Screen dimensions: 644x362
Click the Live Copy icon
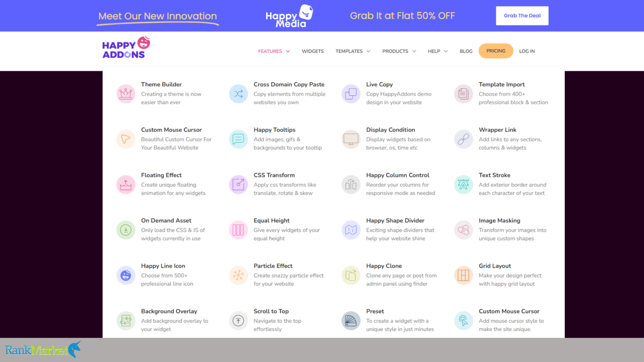click(351, 94)
